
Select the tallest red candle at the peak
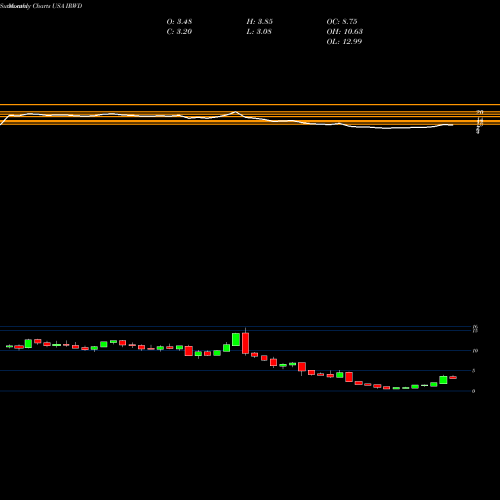coord(245,343)
